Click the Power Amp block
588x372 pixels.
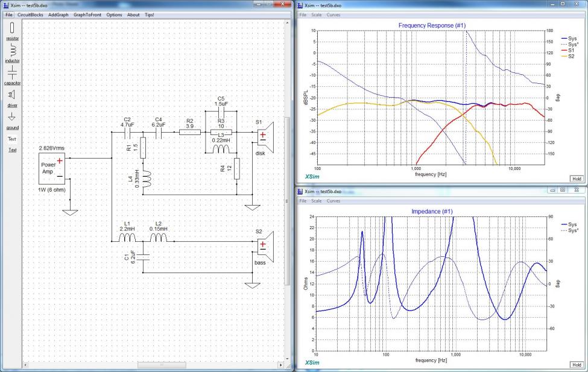point(53,168)
